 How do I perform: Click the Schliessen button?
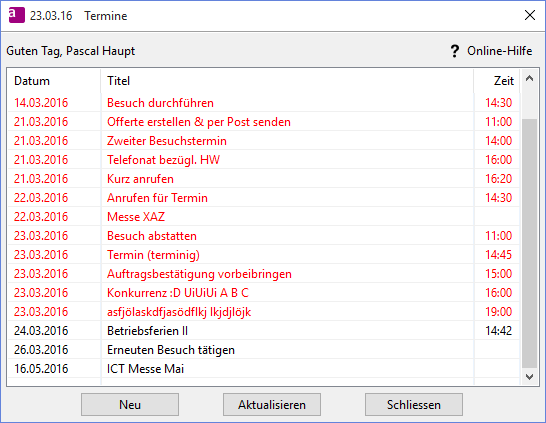coord(414,405)
